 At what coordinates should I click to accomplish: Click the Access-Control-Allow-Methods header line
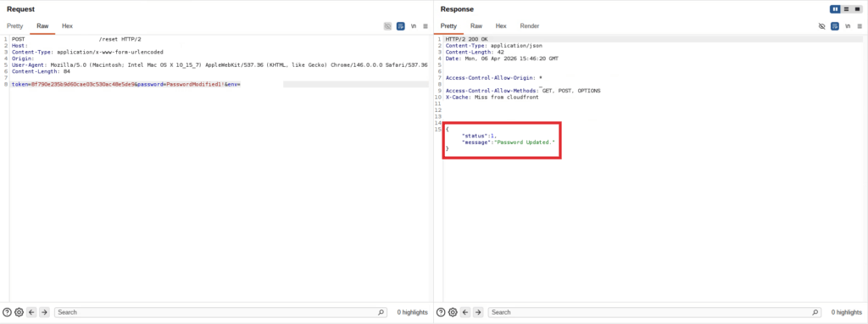(x=523, y=91)
